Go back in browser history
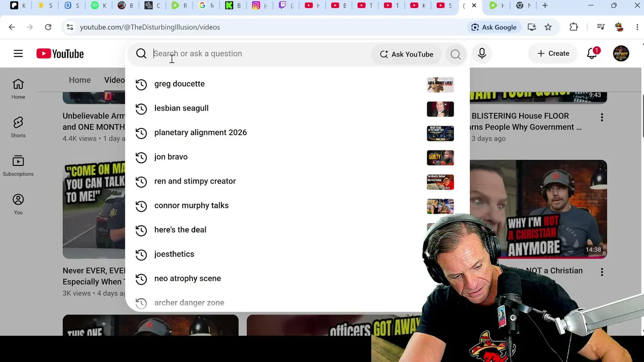Image resolution: width=644 pixels, height=362 pixels. [12, 27]
